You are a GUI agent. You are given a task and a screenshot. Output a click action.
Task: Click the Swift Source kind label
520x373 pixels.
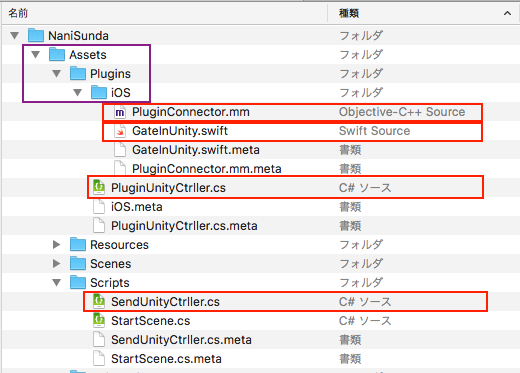pyautogui.click(x=374, y=131)
